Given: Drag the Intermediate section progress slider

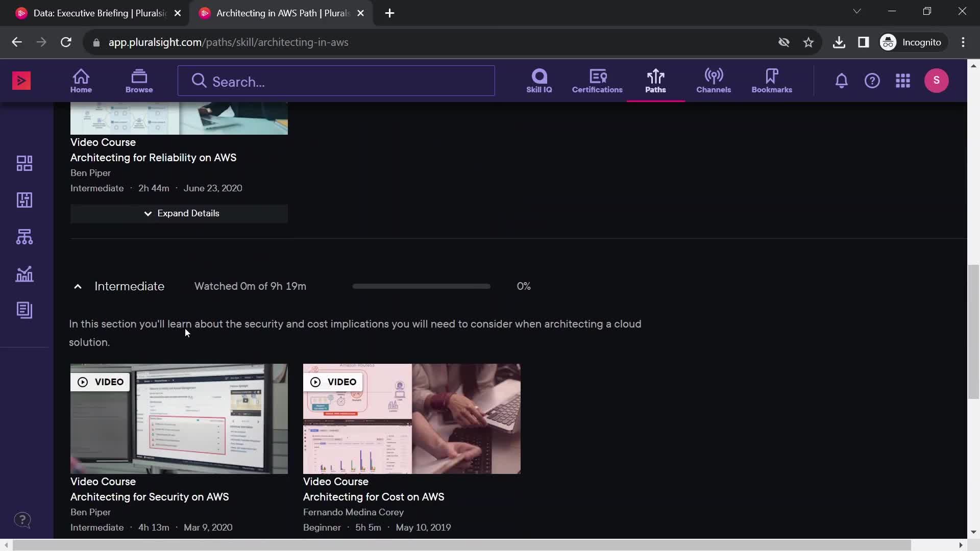Looking at the screenshot, I should tap(352, 286).
